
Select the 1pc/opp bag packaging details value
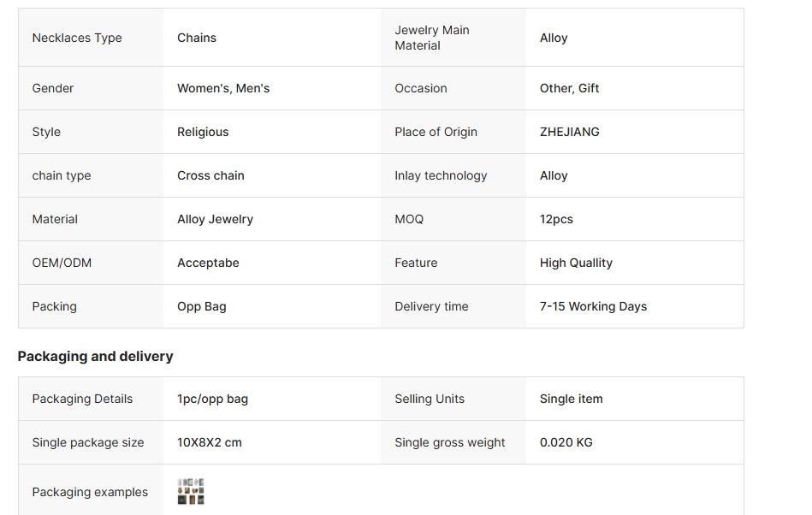pyautogui.click(x=212, y=399)
